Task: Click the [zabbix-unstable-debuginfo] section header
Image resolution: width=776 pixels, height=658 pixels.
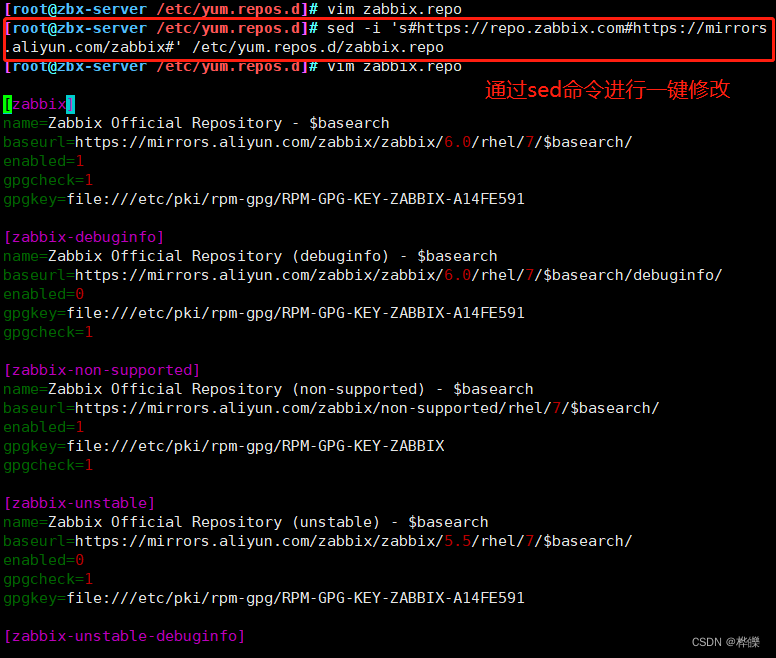Action: pyautogui.click(x=124, y=636)
